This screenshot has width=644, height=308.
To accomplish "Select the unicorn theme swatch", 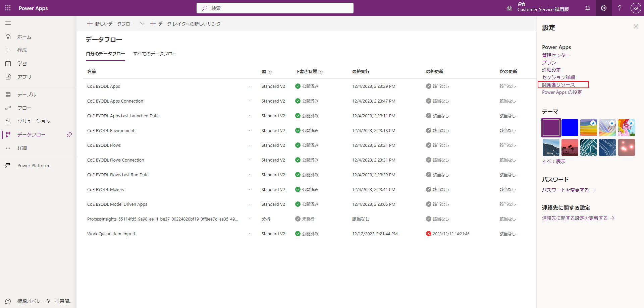I will tap(627, 128).
